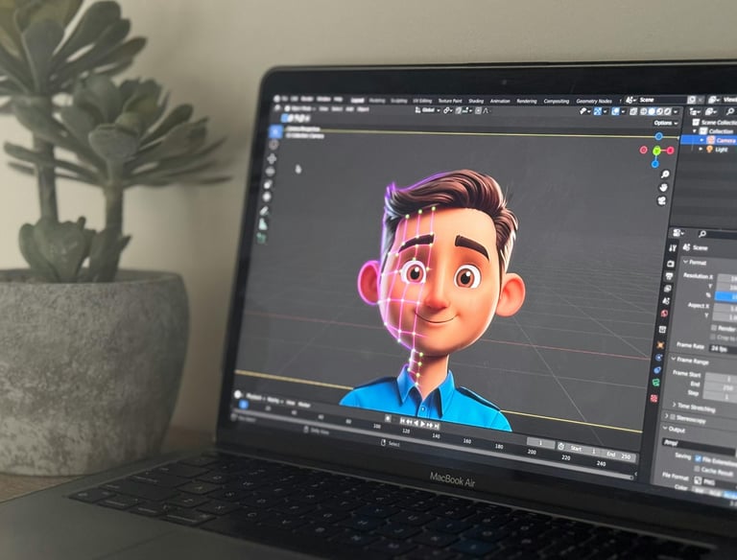Click the properties panel search icon
The image size is (737, 560).
click(x=702, y=233)
